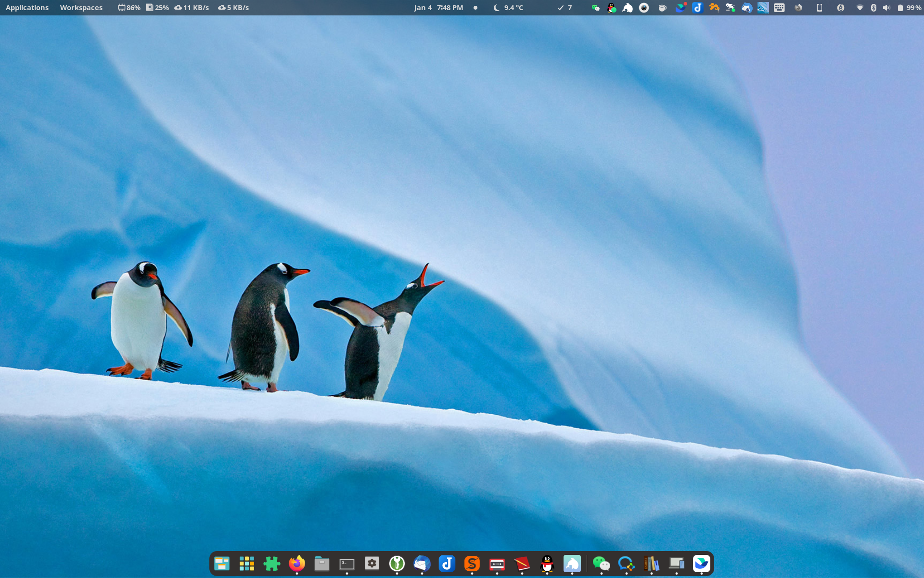Viewport: 924px width, 578px height.
Task: Open the Terminal dock icon
Action: point(347,564)
